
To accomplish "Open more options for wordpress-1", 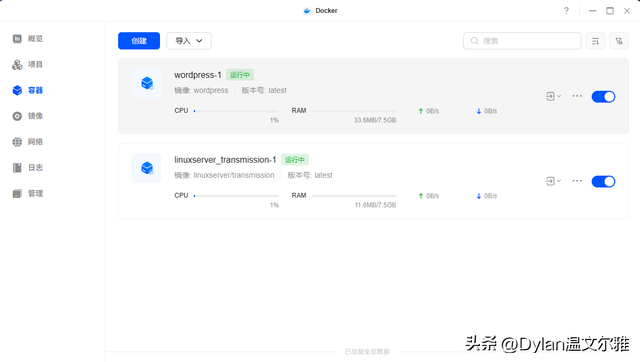I will pyautogui.click(x=577, y=96).
